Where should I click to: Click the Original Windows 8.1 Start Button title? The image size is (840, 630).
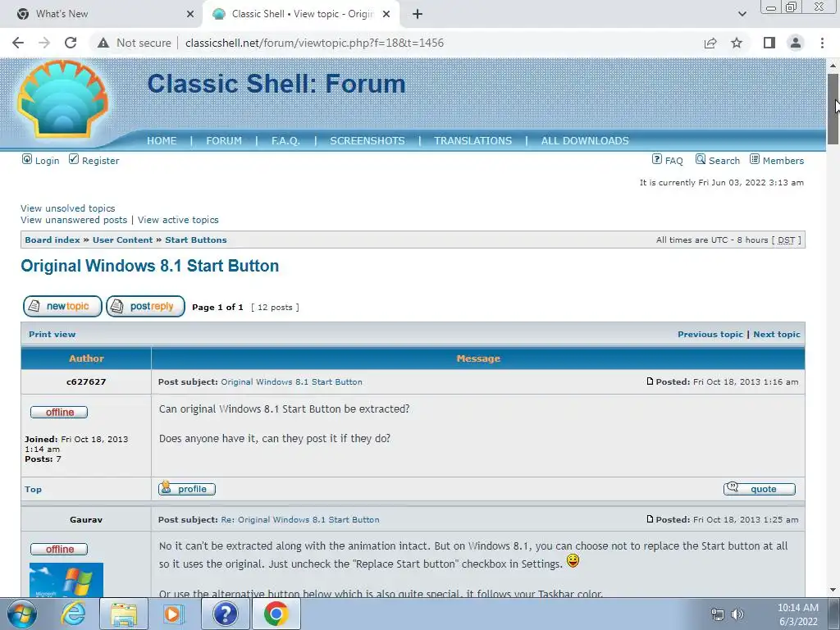pyautogui.click(x=149, y=266)
